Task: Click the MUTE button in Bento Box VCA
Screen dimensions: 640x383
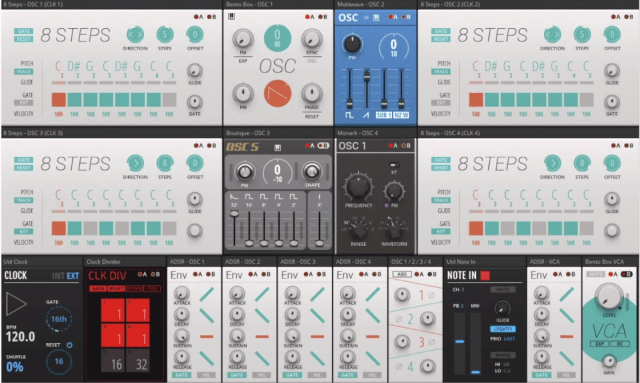Action: tap(595, 274)
